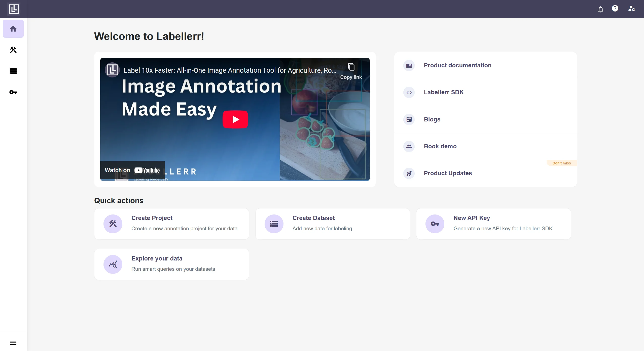The image size is (644, 351).
Task: Click Create Project quick action card
Action: coord(171,224)
